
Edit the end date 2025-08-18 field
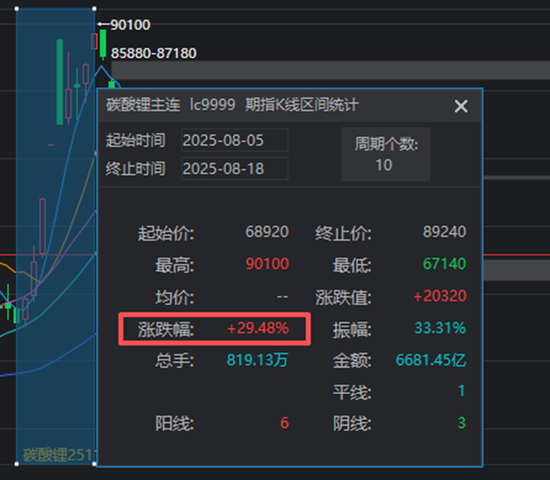[235, 168]
